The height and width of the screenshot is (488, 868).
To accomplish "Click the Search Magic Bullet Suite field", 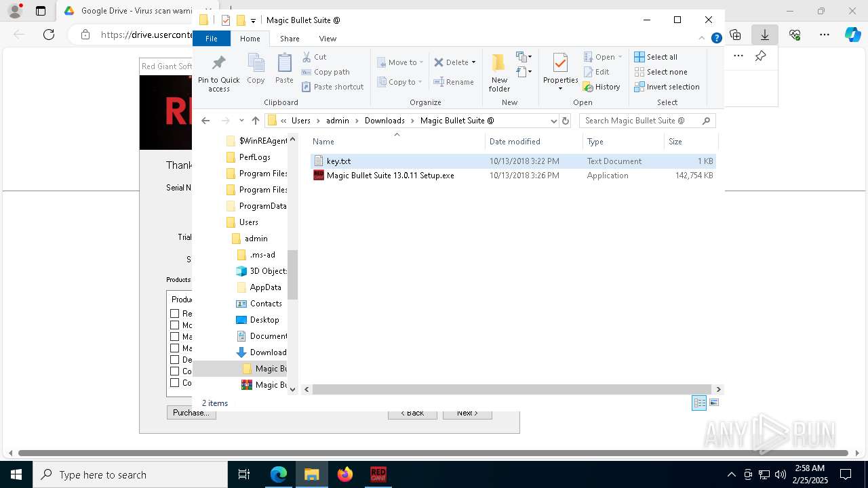I will pos(648,121).
